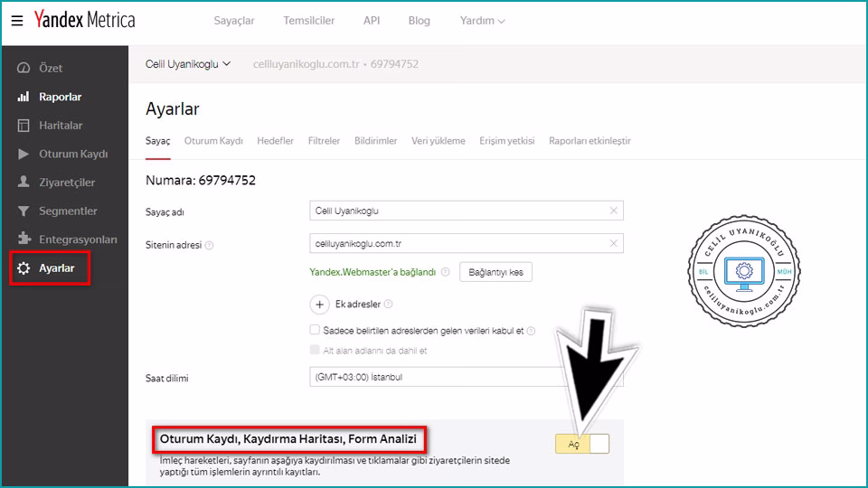
Task: Check 'Sadece belirtilen adreslerden' checkbox
Action: tap(315, 331)
